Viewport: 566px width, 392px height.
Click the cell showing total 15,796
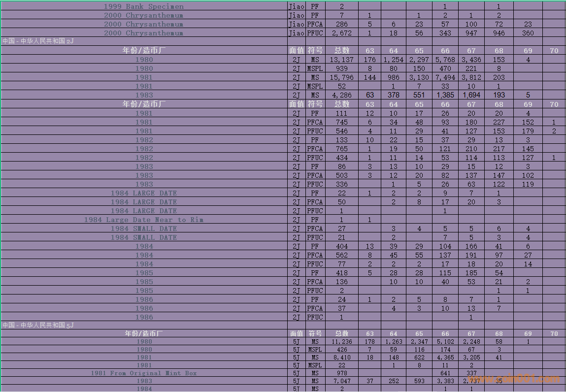pos(341,77)
